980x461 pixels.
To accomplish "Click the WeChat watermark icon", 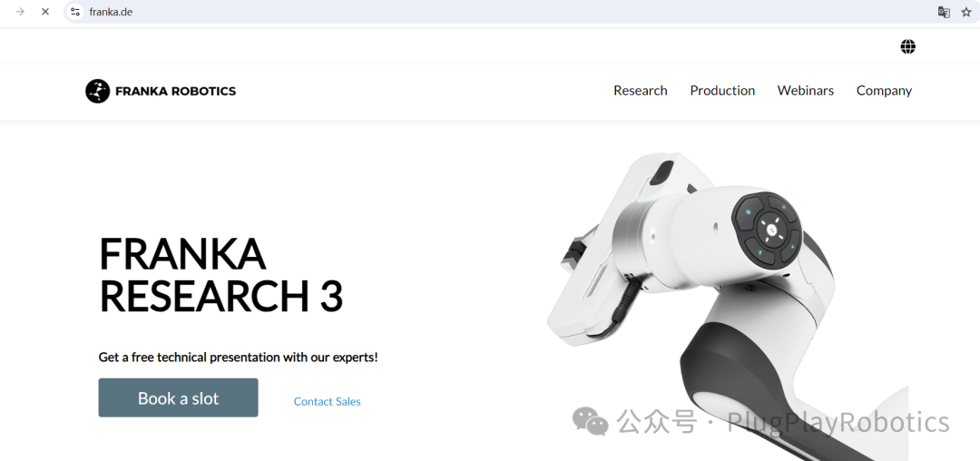I will (x=591, y=422).
